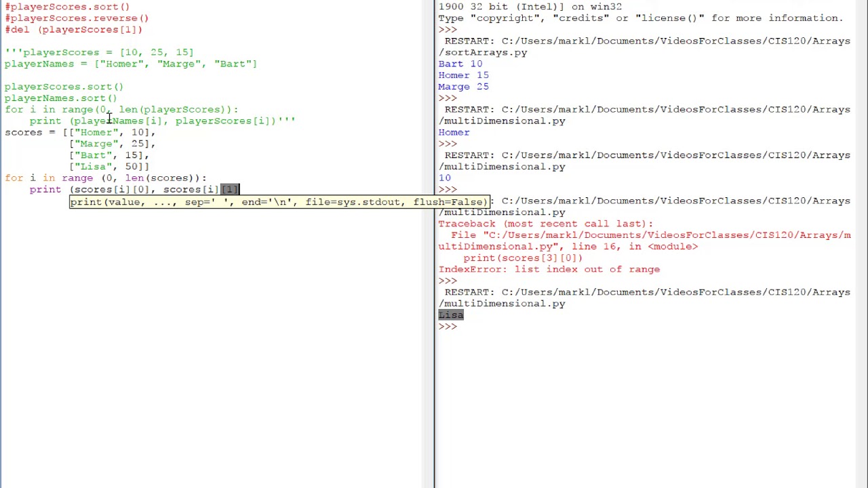Click the 'playerNames.sort()' line
Viewport: 868px width, 488px height.
point(61,98)
